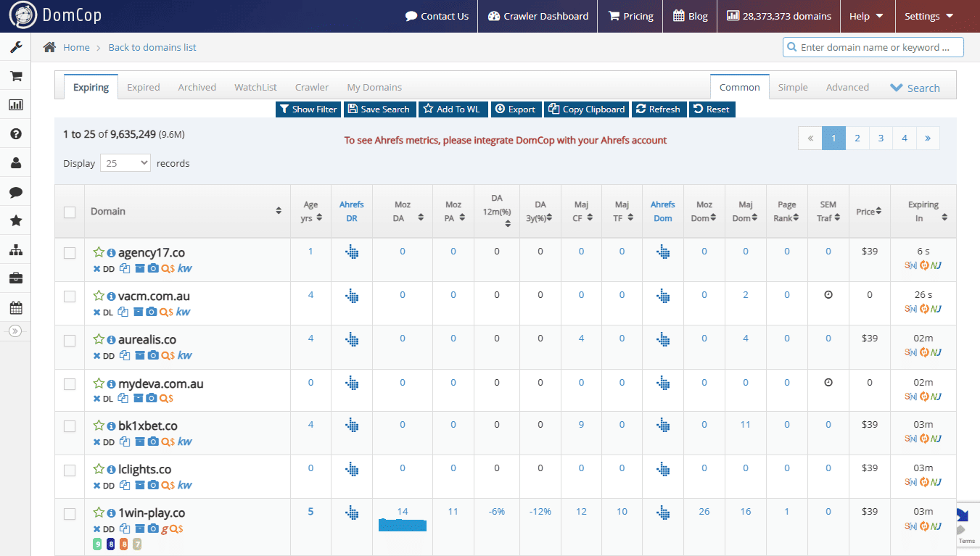Select the Advanced search tab
Screen dimensions: 980x556
[847, 87]
